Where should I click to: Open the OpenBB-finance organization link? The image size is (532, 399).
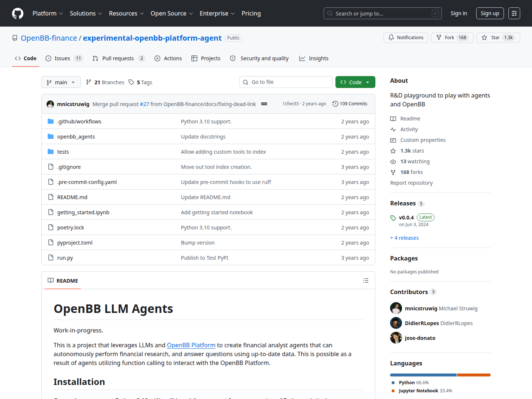click(49, 38)
